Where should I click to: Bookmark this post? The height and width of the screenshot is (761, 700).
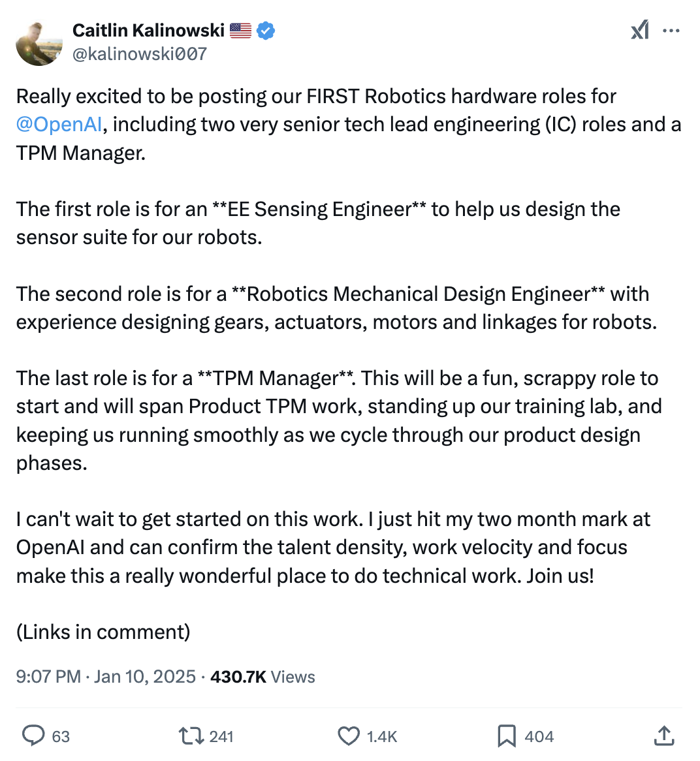click(x=507, y=736)
